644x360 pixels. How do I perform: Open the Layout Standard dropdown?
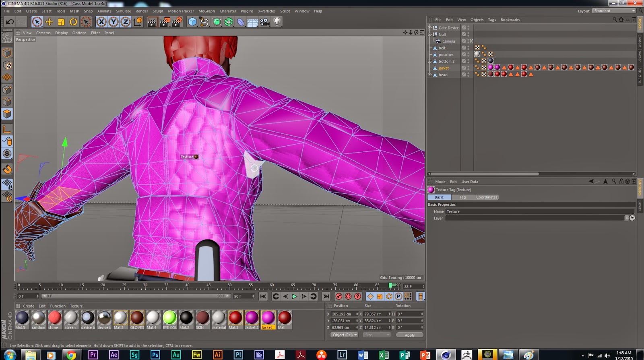click(x=614, y=11)
